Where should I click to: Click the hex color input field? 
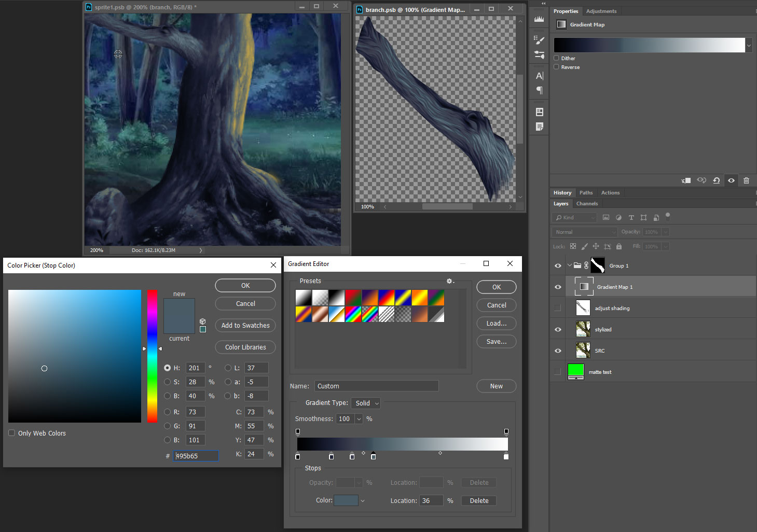[x=196, y=456]
